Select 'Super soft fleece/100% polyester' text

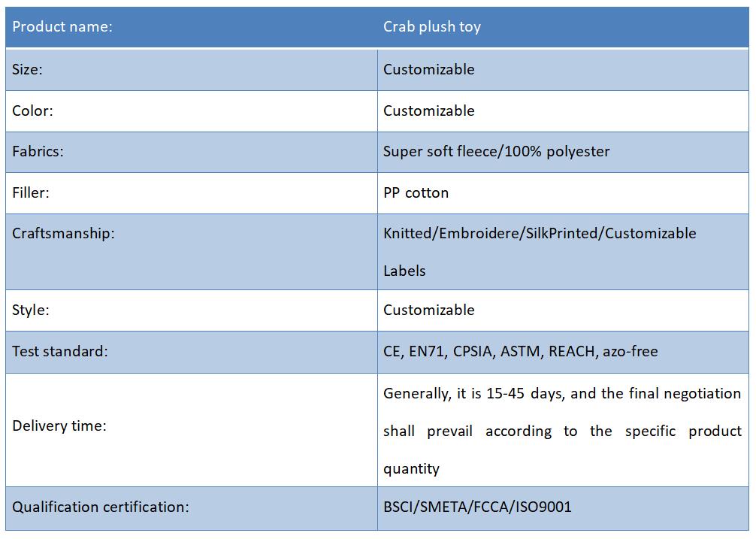pyautogui.click(x=496, y=152)
